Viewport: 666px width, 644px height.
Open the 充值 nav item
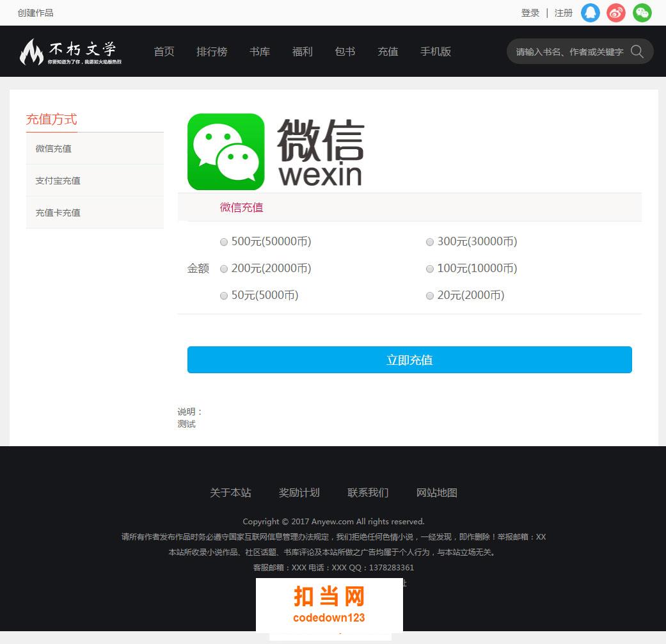coord(388,51)
